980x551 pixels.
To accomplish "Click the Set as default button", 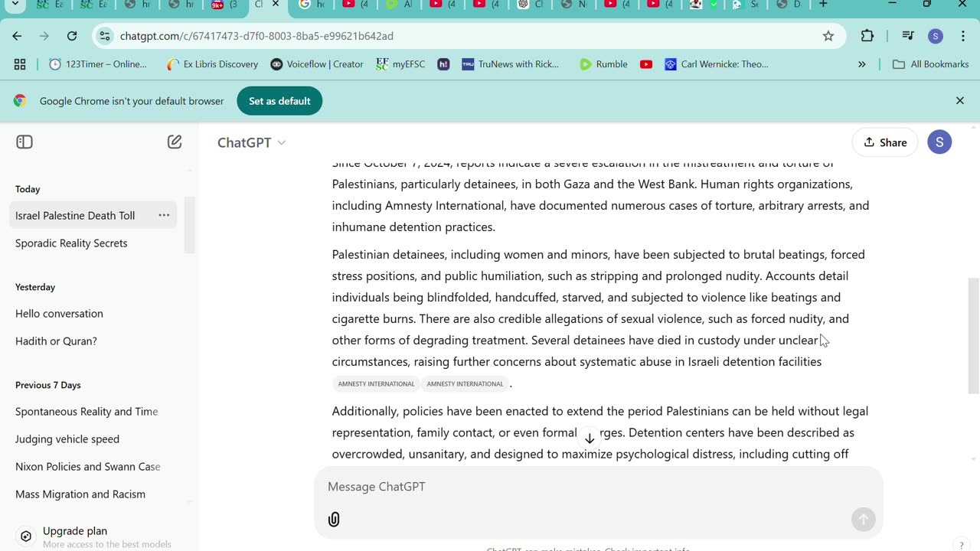I will (x=279, y=101).
